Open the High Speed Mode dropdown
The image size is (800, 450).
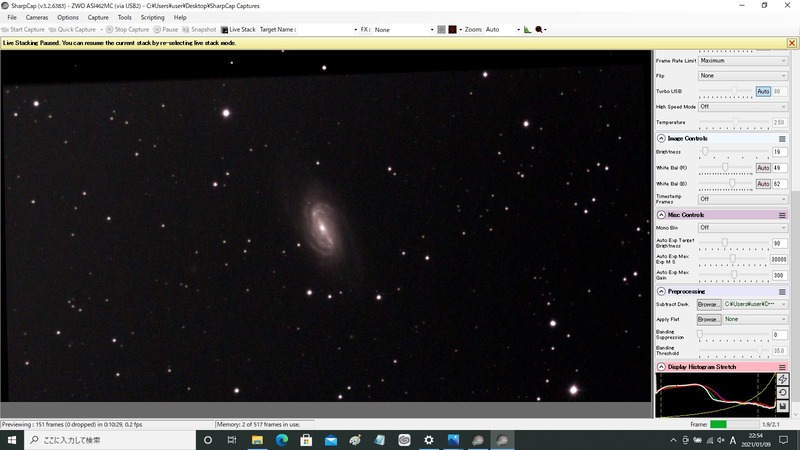pos(743,107)
